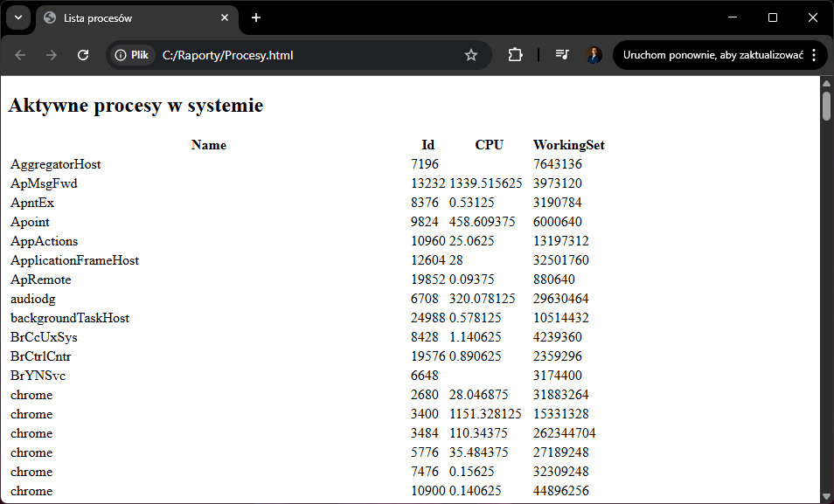Screen dimensions: 834x504
Task: Open a new tab with plus button
Action: tap(256, 17)
